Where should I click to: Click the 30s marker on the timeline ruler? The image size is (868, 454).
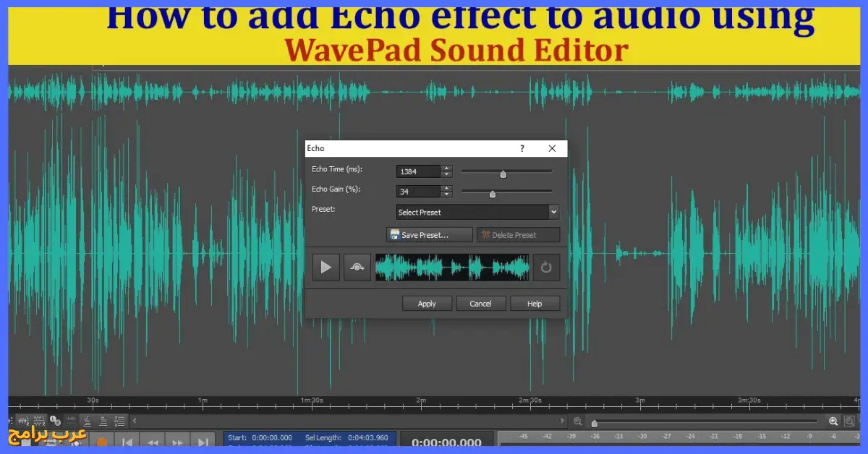pos(93,401)
